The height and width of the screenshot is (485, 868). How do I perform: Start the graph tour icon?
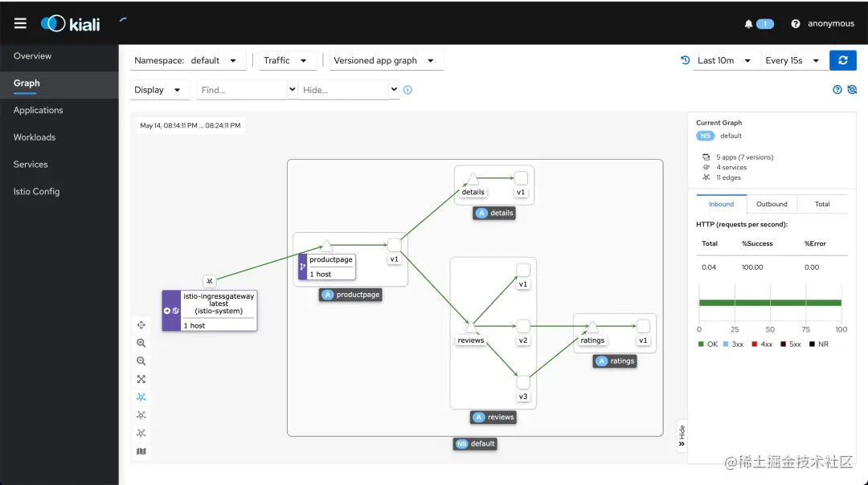[852, 90]
